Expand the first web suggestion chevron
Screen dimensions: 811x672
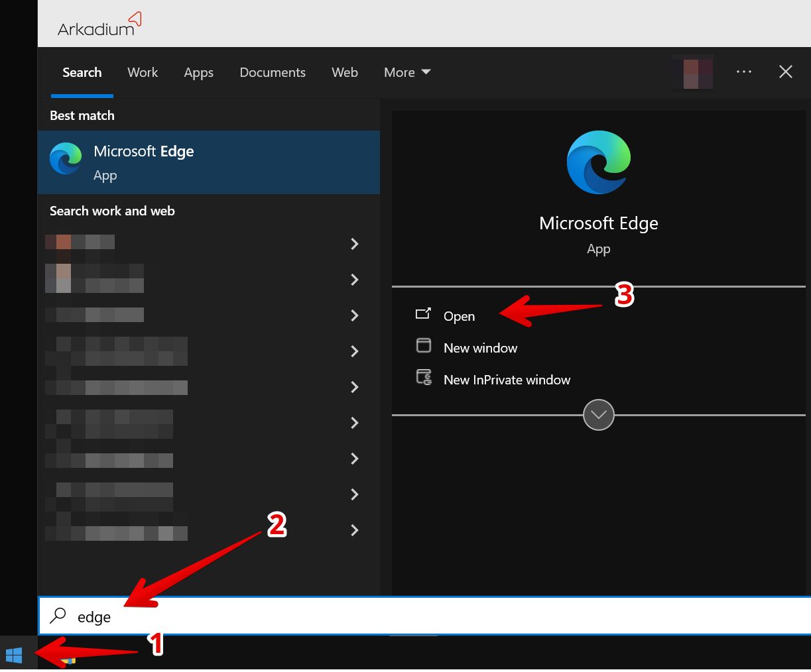(x=355, y=244)
